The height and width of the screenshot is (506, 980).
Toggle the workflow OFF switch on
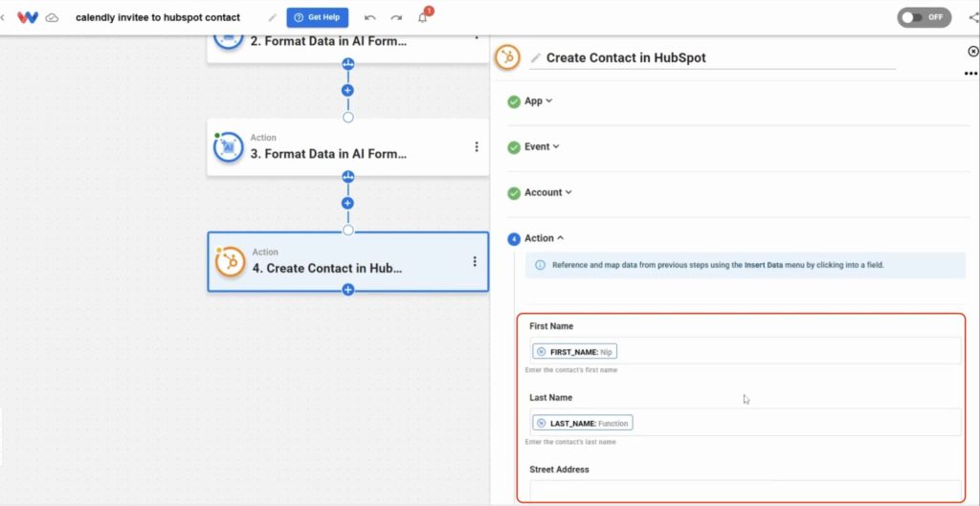[x=924, y=17]
